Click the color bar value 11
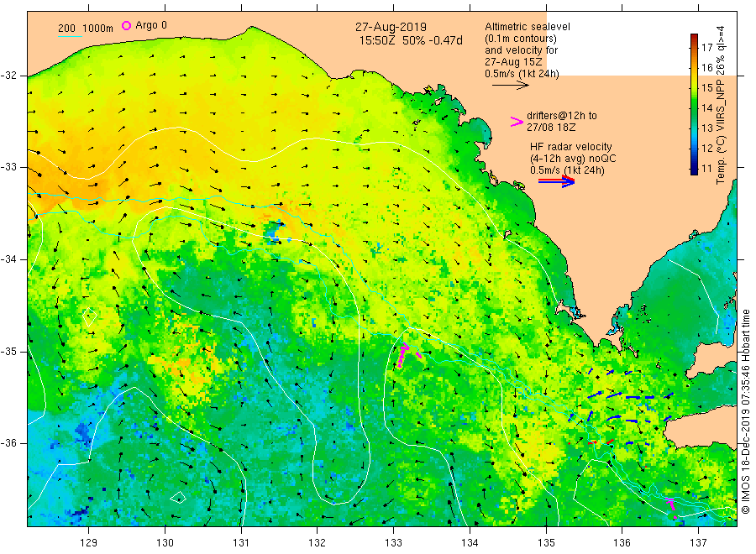Image resolution: width=756 pixels, height=554 pixels. [x=706, y=169]
